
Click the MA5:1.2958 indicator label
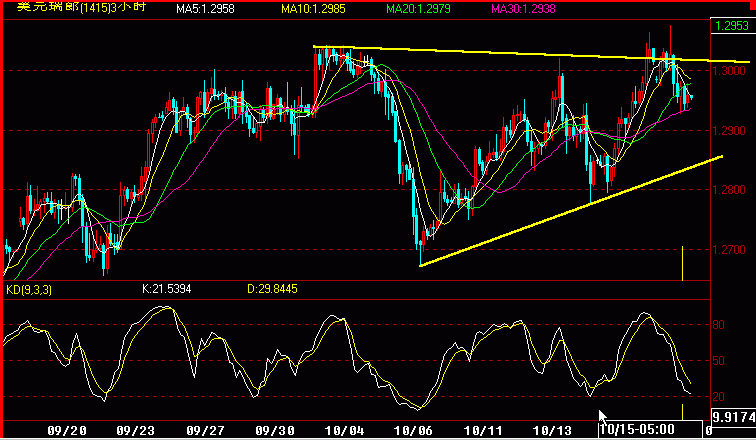205,9
